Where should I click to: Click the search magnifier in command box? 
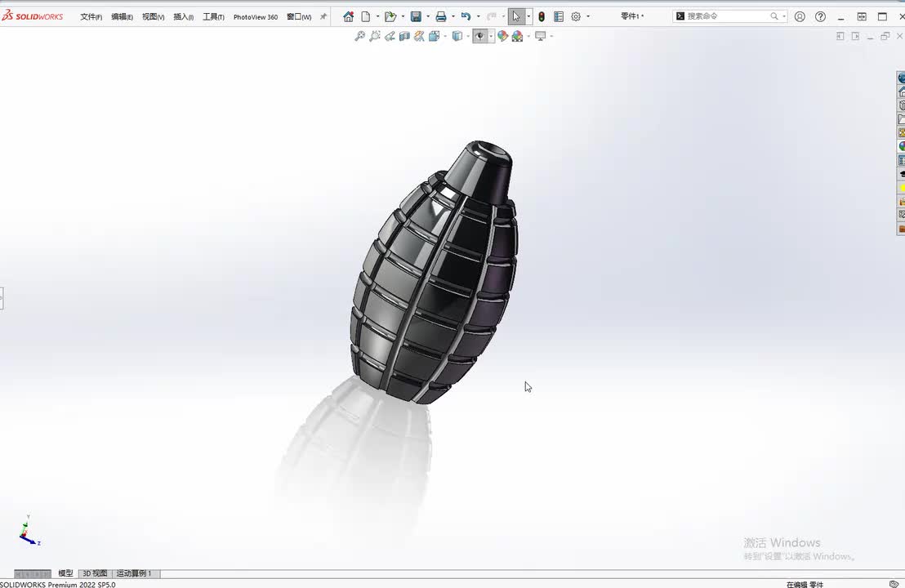[x=774, y=16]
